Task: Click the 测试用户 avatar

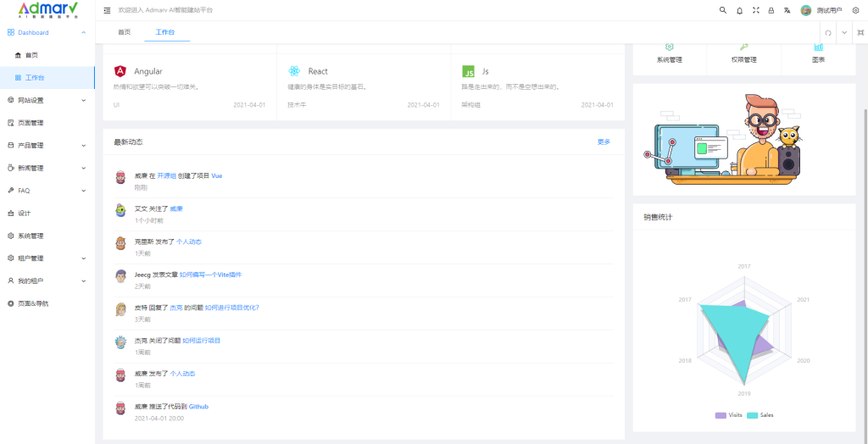Action: point(805,10)
